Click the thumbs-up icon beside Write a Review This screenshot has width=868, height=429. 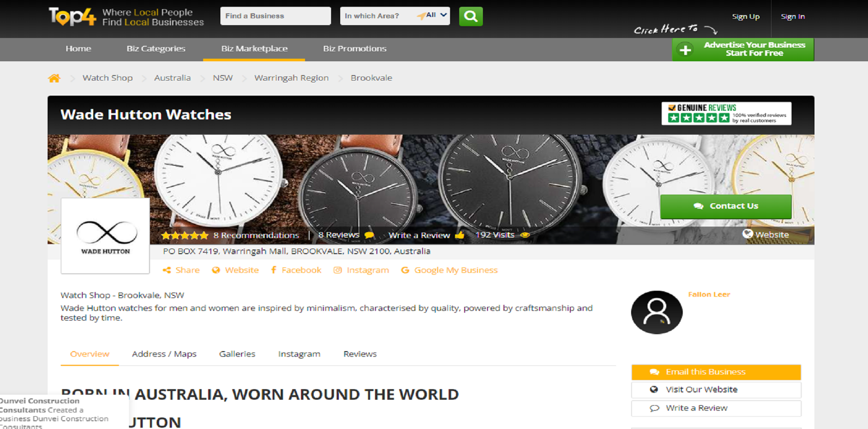point(460,235)
